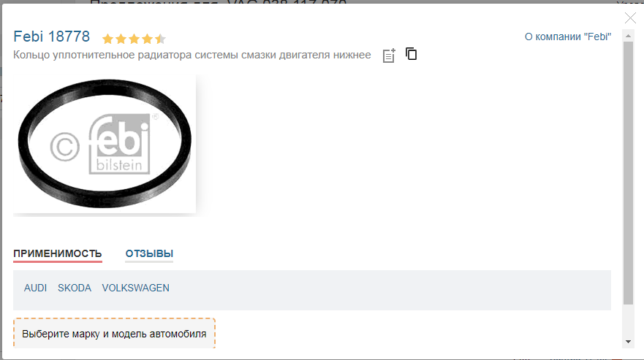This screenshot has height=360, width=644.
Task: Click the fourth rating star
Action: tap(147, 39)
